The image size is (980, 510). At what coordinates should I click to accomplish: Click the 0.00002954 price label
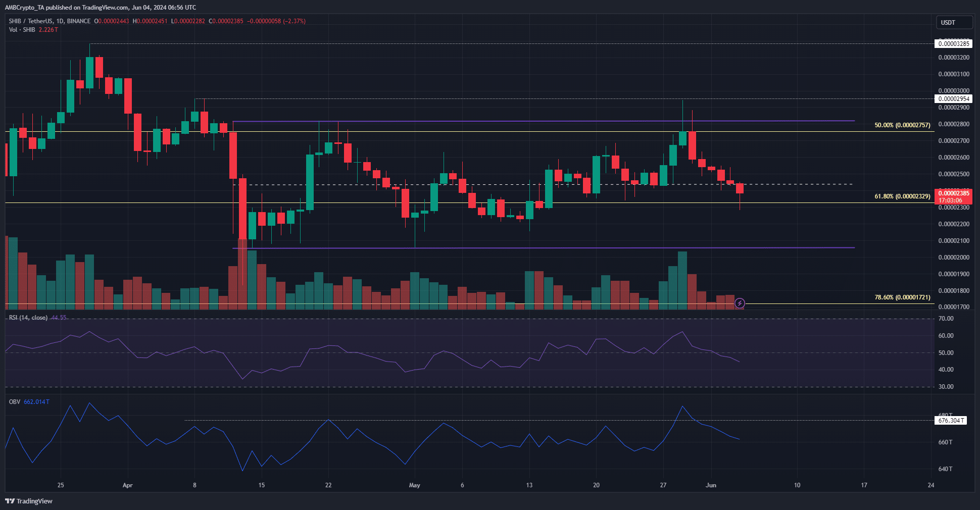click(954, 99)
